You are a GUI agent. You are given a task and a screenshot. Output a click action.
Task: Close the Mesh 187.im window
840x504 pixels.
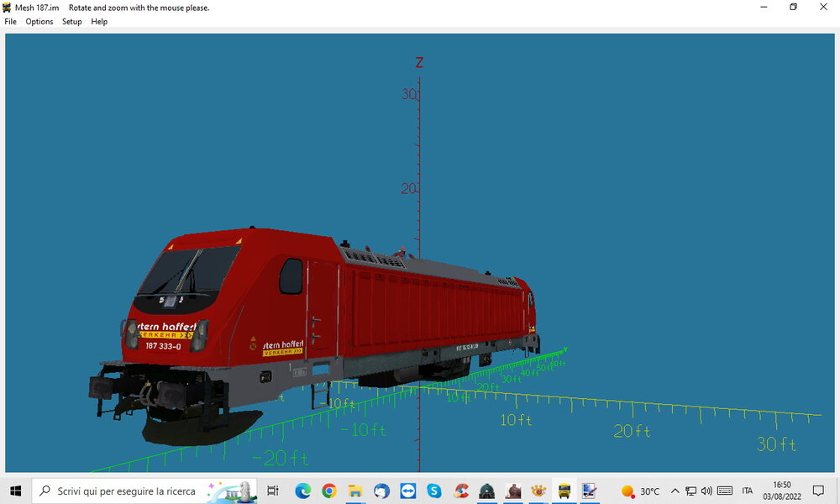(x=823, y=7)
